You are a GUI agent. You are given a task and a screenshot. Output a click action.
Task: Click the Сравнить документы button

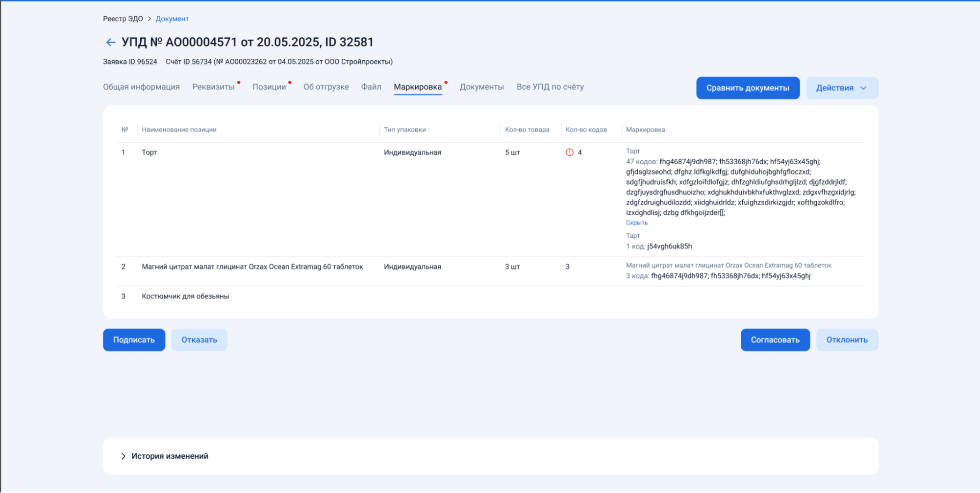(748, 88)
